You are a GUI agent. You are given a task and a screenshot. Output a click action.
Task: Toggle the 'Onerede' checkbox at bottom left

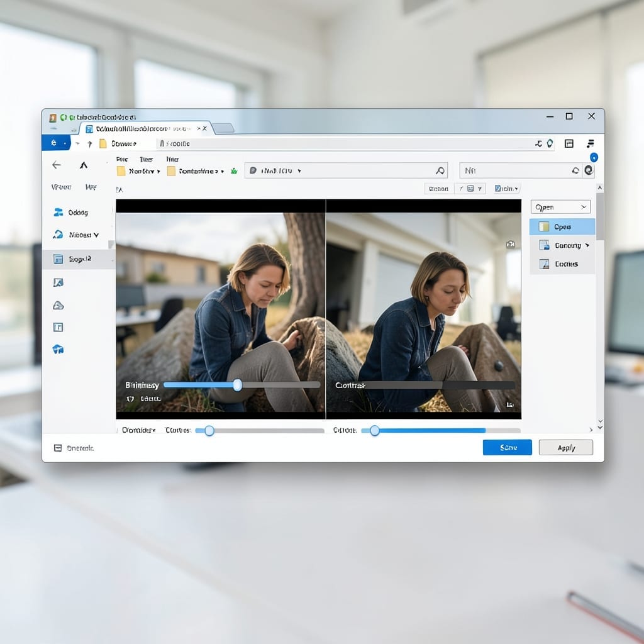[x=58, y=448]
